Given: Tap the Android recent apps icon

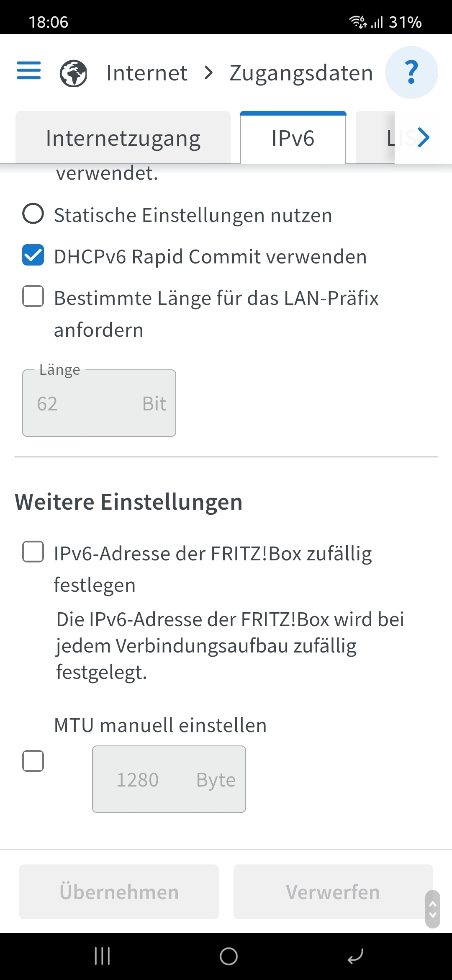Looking at the screenshot, I should pyautogui.click(x=102, y=956).
